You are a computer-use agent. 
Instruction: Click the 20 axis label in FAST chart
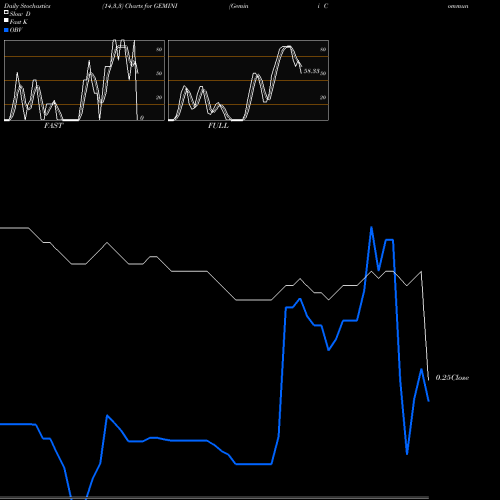click(x=159, y=97)
